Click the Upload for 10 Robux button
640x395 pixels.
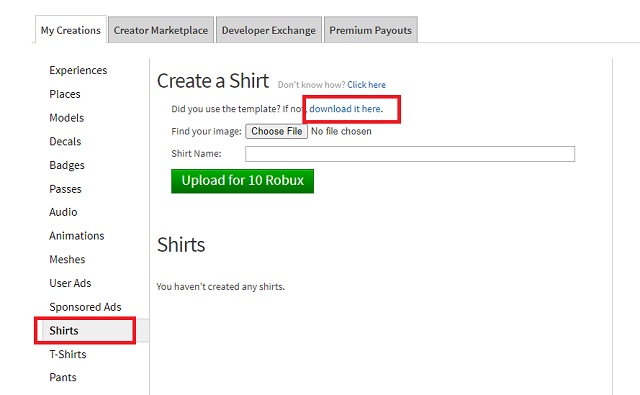coord(242,181)
